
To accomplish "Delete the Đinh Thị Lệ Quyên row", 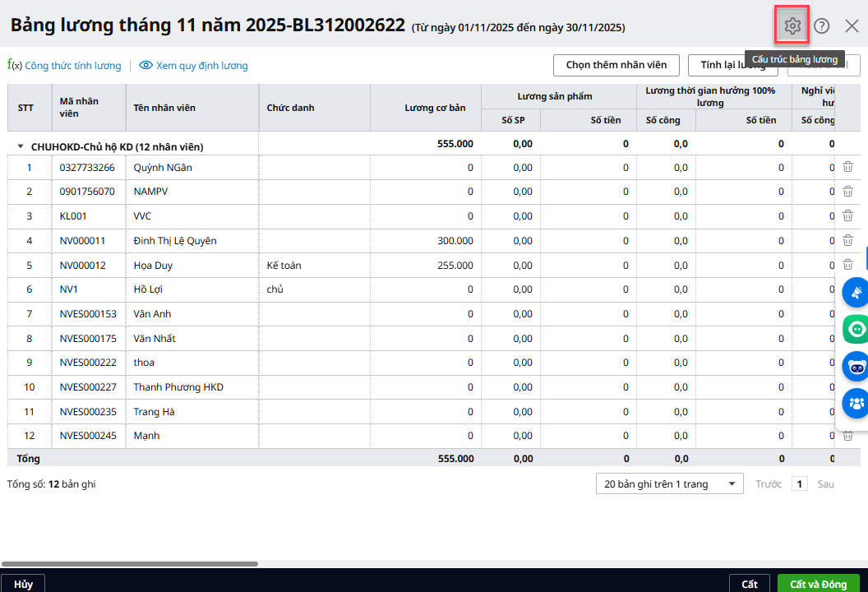I will pos(847,241).
